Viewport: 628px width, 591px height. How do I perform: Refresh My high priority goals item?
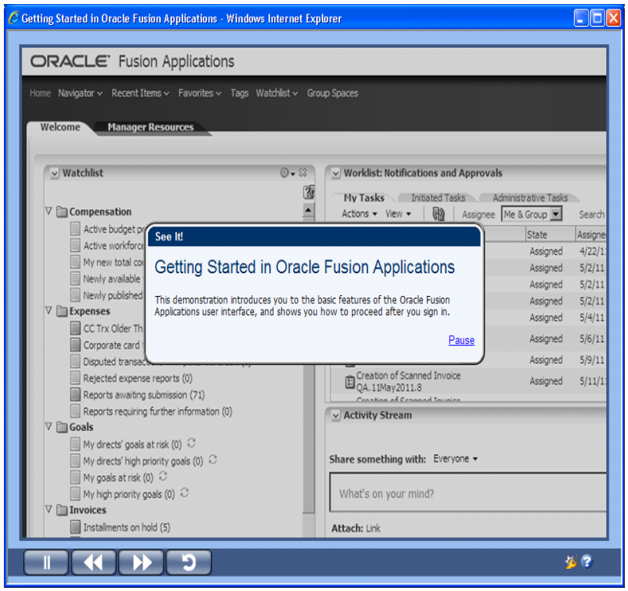click(184, 493)
